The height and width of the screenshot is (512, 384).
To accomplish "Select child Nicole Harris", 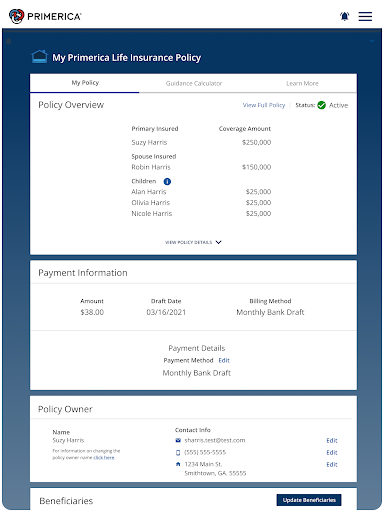I will (152, 214).
